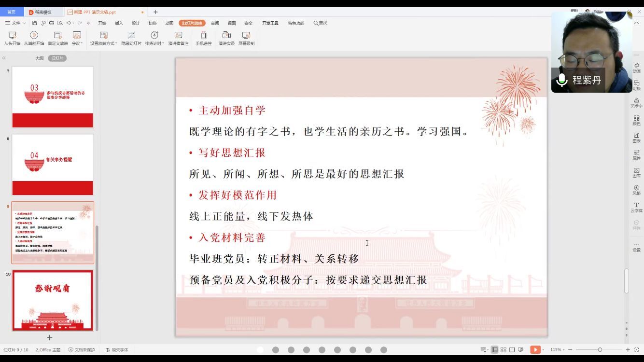Open the 设计 design ribbon tab
Screen dimensions: 644x362
point(136,23)
